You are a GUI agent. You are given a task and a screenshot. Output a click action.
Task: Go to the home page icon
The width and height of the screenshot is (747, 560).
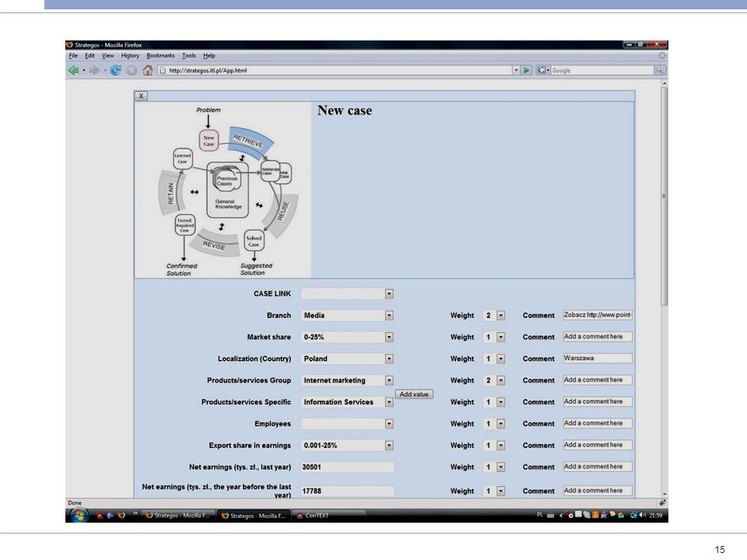point(148,71)
